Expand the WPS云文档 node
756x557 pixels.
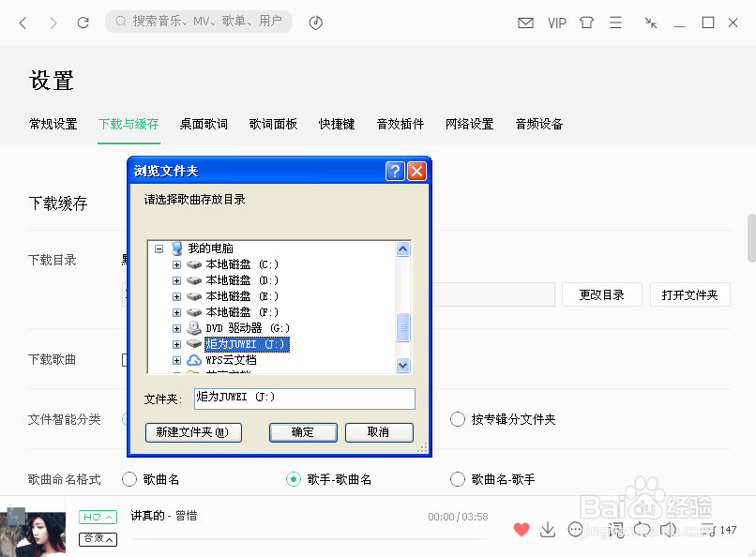[176, 360]
